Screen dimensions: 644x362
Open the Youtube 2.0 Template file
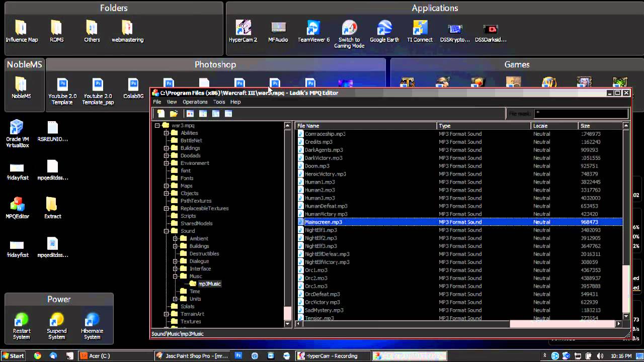[x=62, y=91]
